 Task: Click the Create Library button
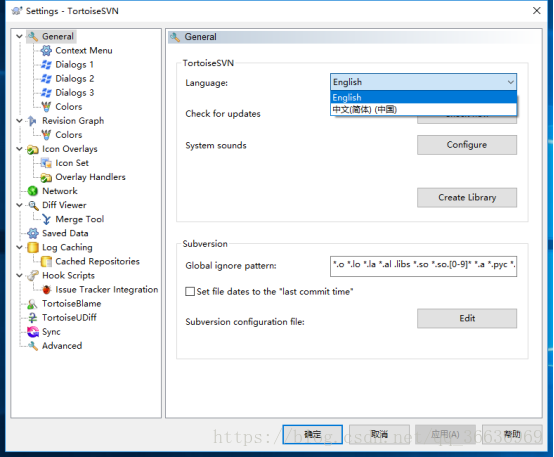tap(467, 198)
